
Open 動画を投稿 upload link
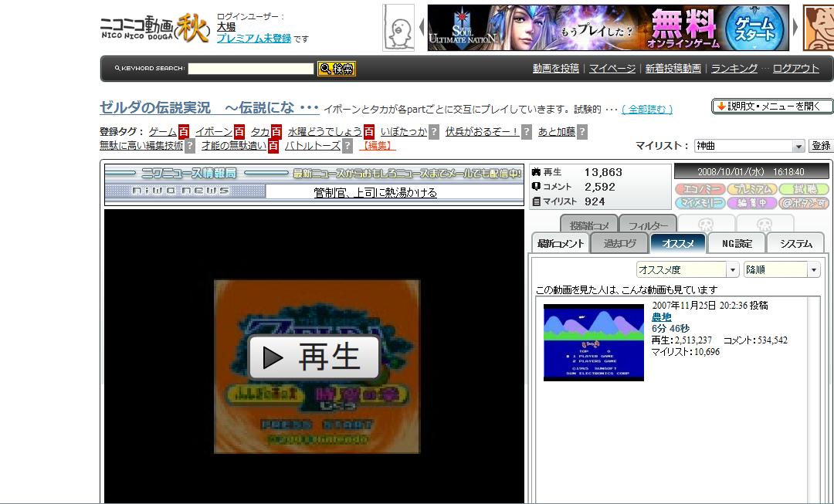556,69
